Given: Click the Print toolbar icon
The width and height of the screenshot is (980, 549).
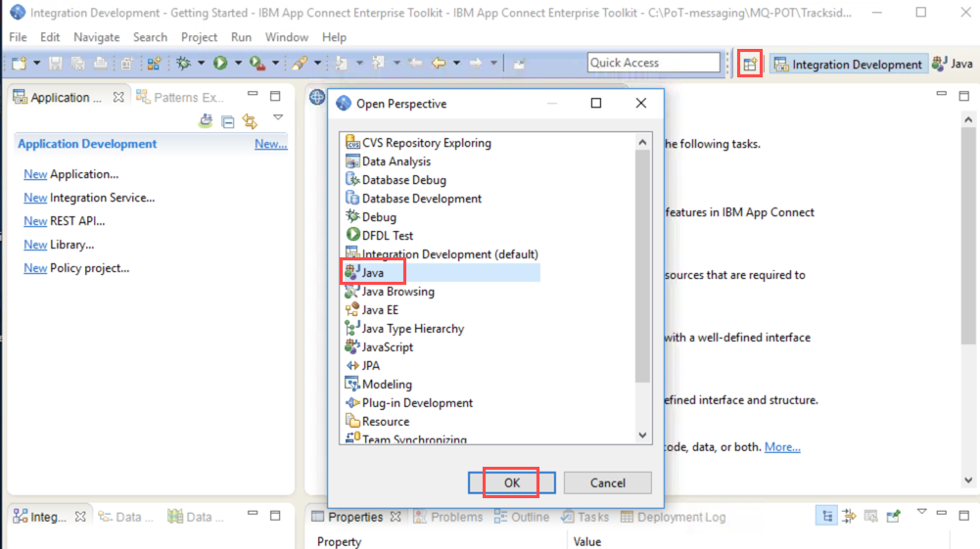Looking at the screenshot, I should [100, 63].
